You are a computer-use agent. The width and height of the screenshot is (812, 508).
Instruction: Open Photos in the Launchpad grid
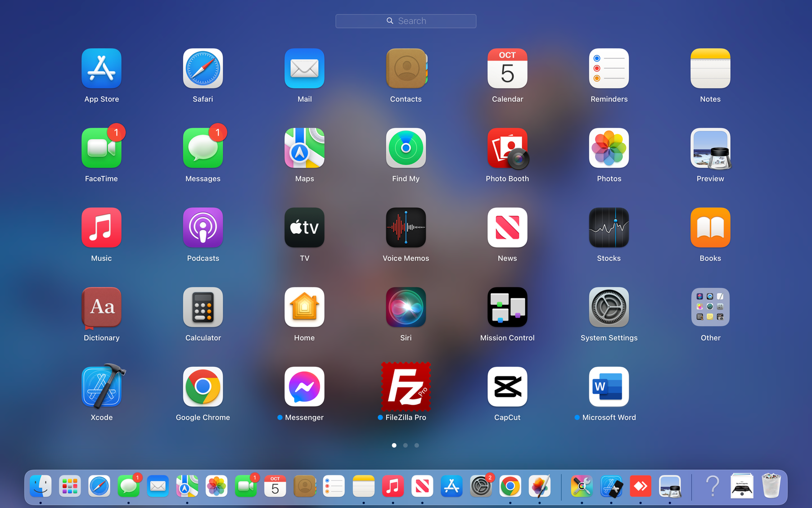pos(609,148)
